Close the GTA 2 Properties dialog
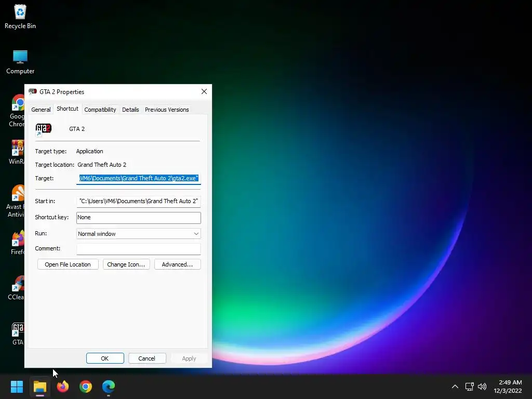This screenshot has width=532, height=399. pyautogui.click(x=204, y=91)
